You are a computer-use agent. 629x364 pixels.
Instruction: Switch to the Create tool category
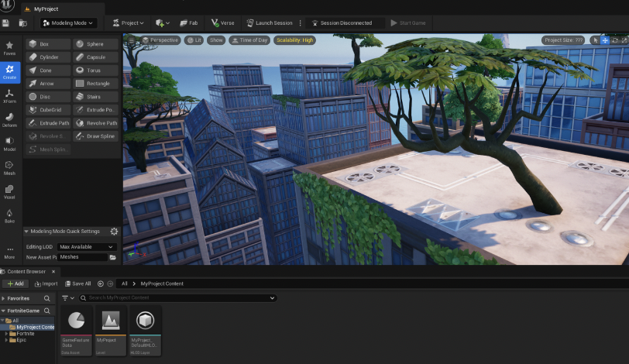click(9, 73)
